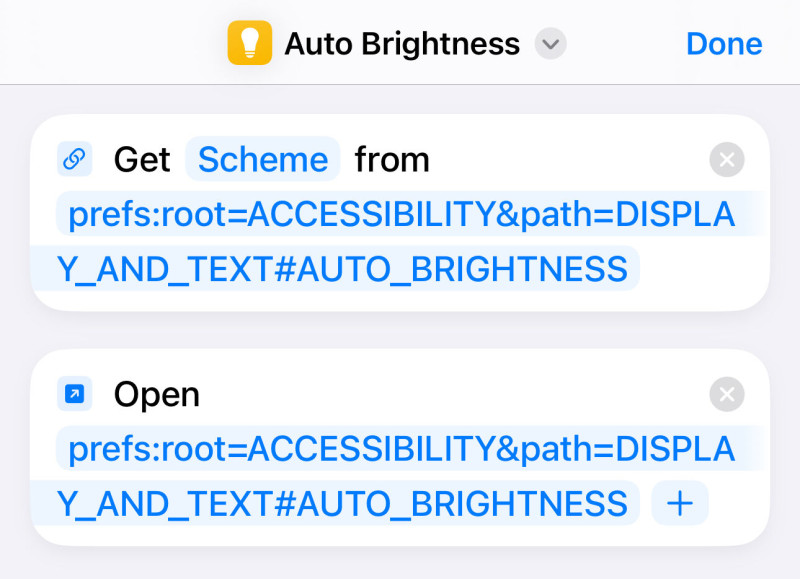Tap Y_AND_TEXT#AUTO_BRIGHTNESS line in Get action
The width and height of the screenshot is (800, 579).
tap(342, 269)
